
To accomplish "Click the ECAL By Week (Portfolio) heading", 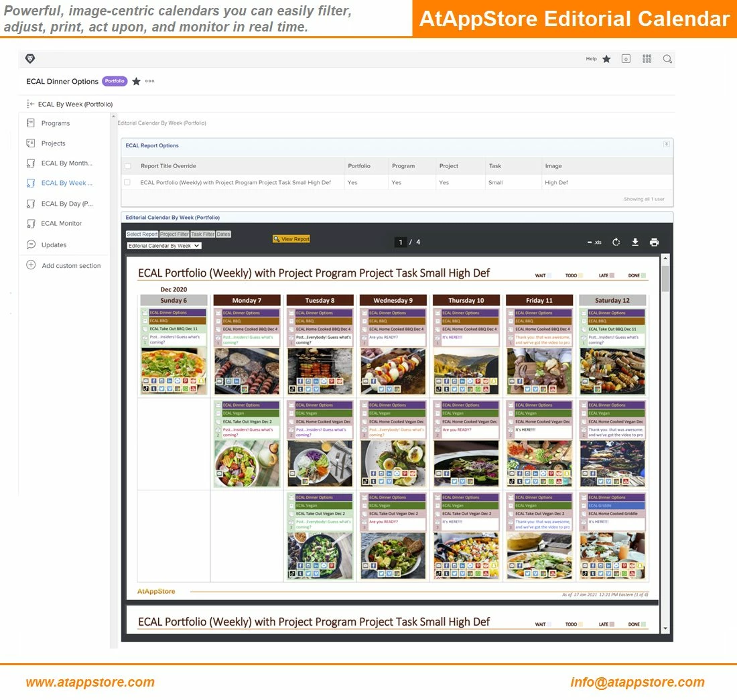I will 75,104.
